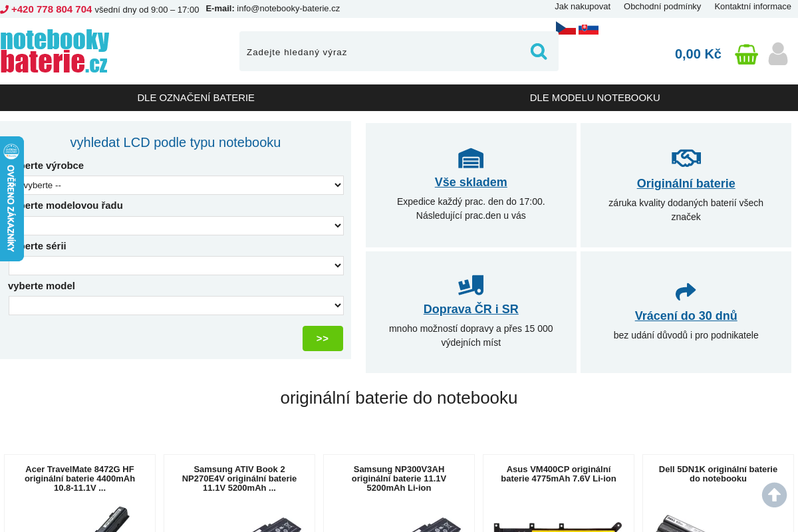
Task: Click the magnifying glass search icon
Action: (538, 51)
